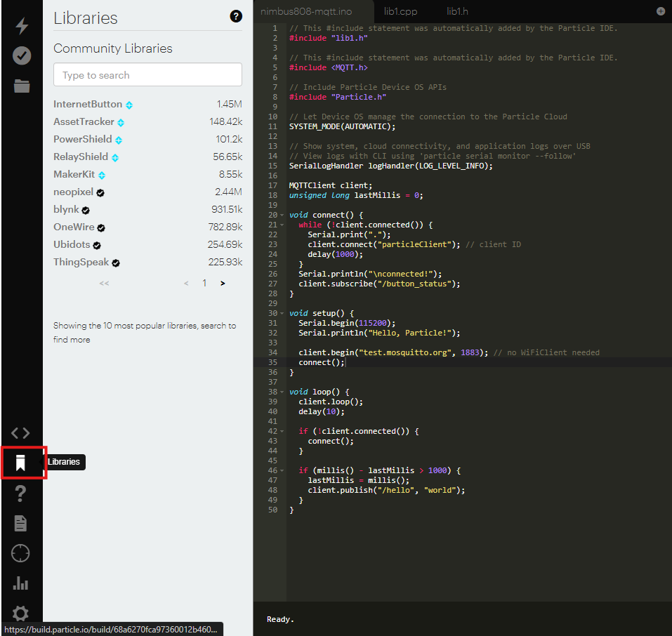Open the ThingSpeak library

[81, 263]
